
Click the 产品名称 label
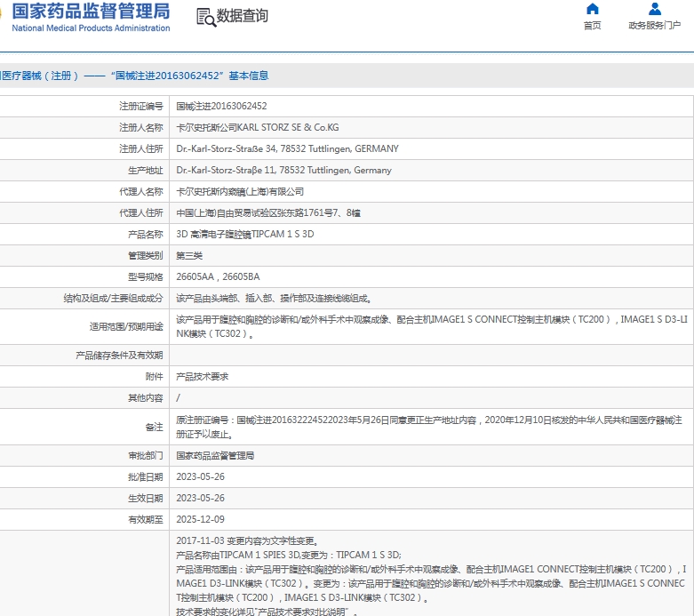145,235
